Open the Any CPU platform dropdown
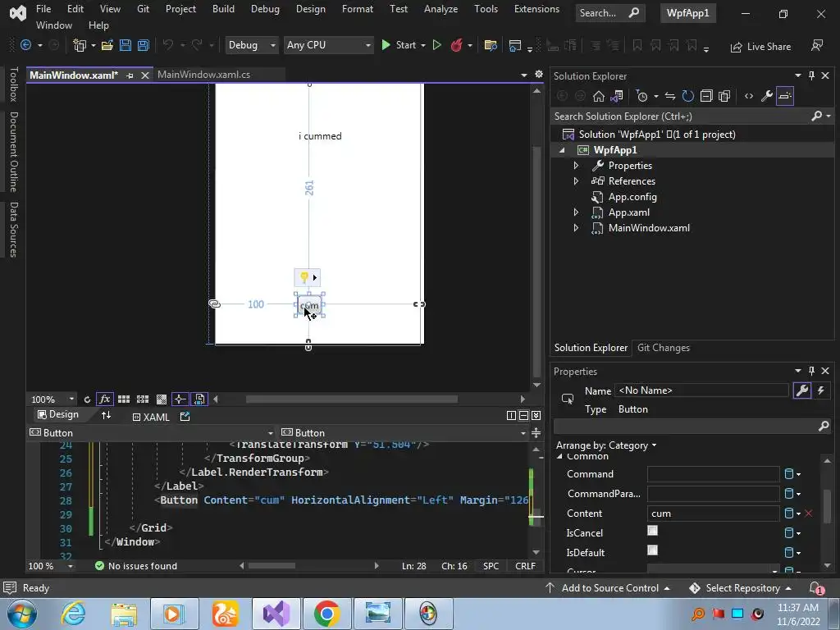 click(x=328, y=46)
